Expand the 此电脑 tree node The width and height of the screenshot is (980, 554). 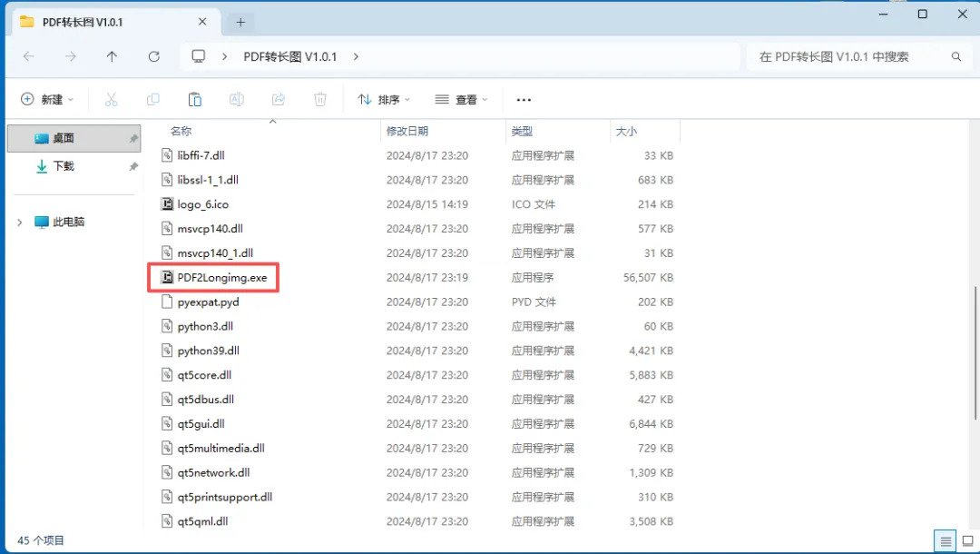(x=19, y=222)
